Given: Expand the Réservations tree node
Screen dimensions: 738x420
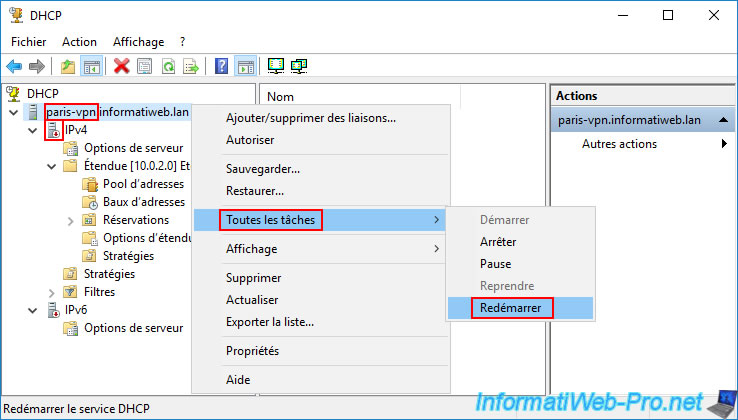Looking at the screenshot, I should pyautogui.click(x=70, y=220).
